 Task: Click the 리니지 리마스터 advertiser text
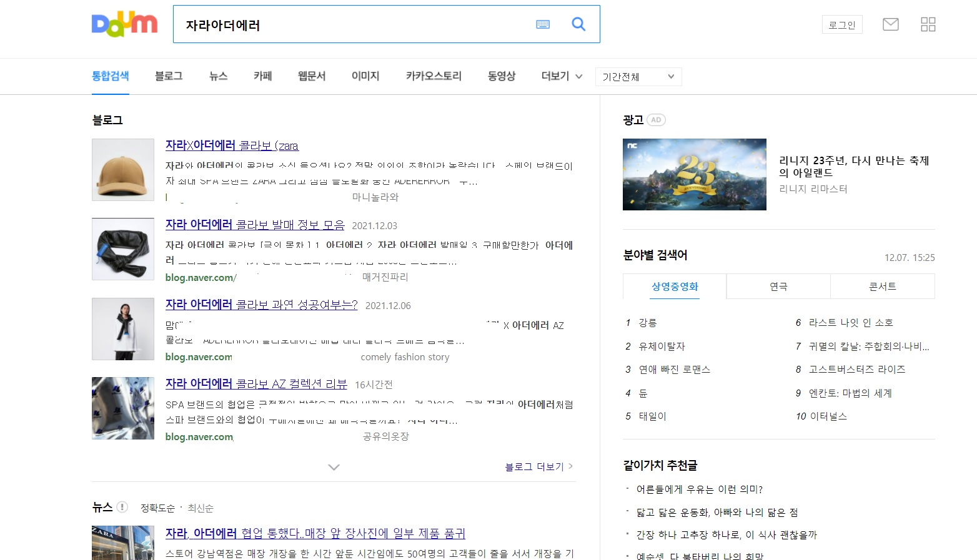[813, 189]
